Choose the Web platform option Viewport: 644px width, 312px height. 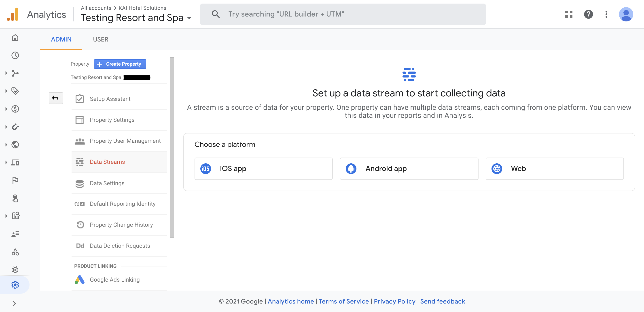554,169
